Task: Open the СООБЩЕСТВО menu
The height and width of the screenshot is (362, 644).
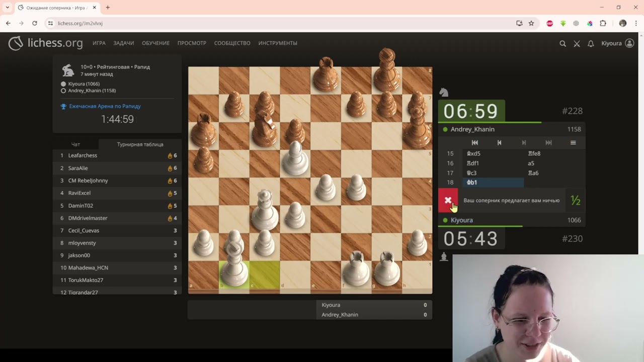Action: (232, 43)
